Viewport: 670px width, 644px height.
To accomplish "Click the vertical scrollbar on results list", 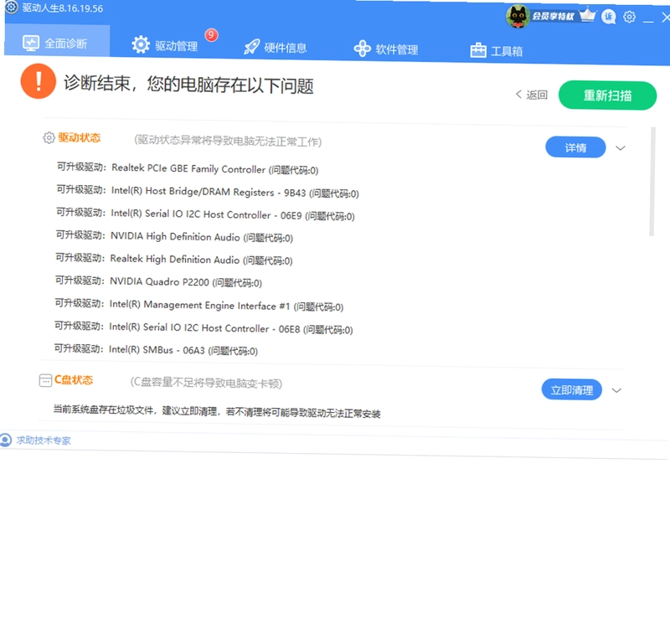I will 652,182.
